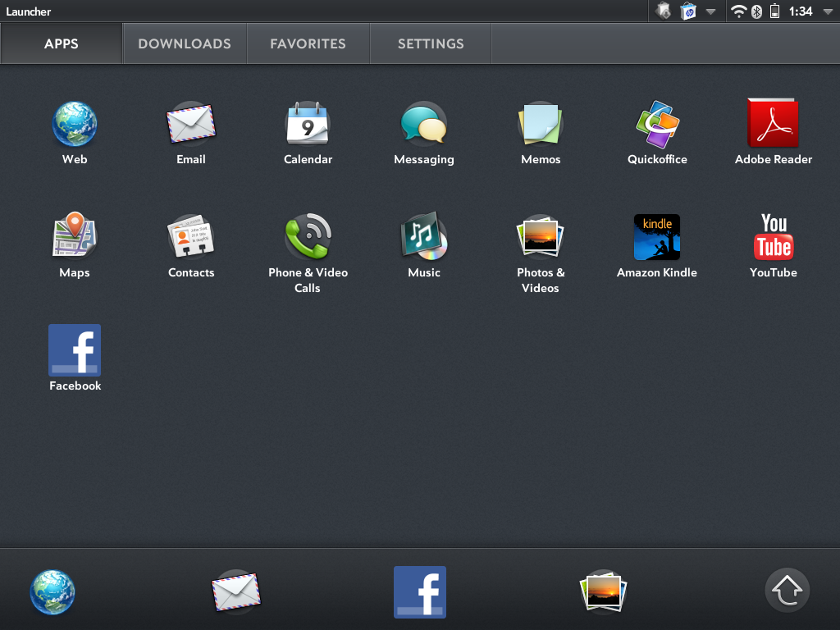
Task: Tap the first notification icon in the status bar
Action: 663,11
